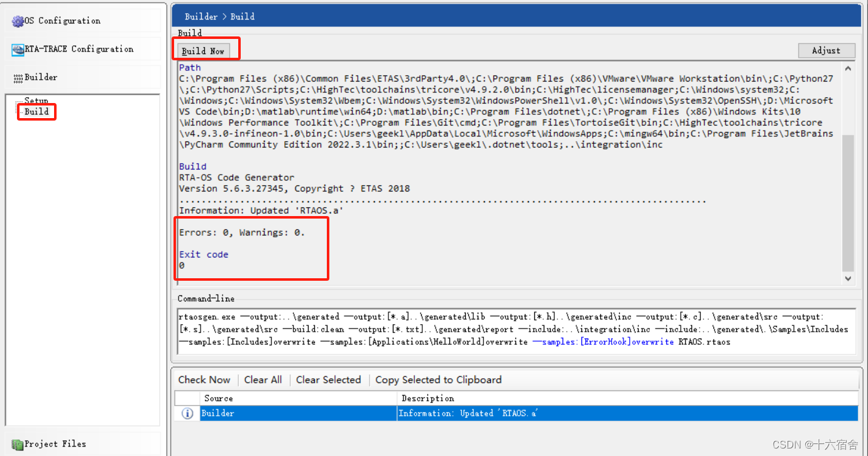Click the 'Exit code' heading in output
The image size is (868, 456).
(204, 254)
